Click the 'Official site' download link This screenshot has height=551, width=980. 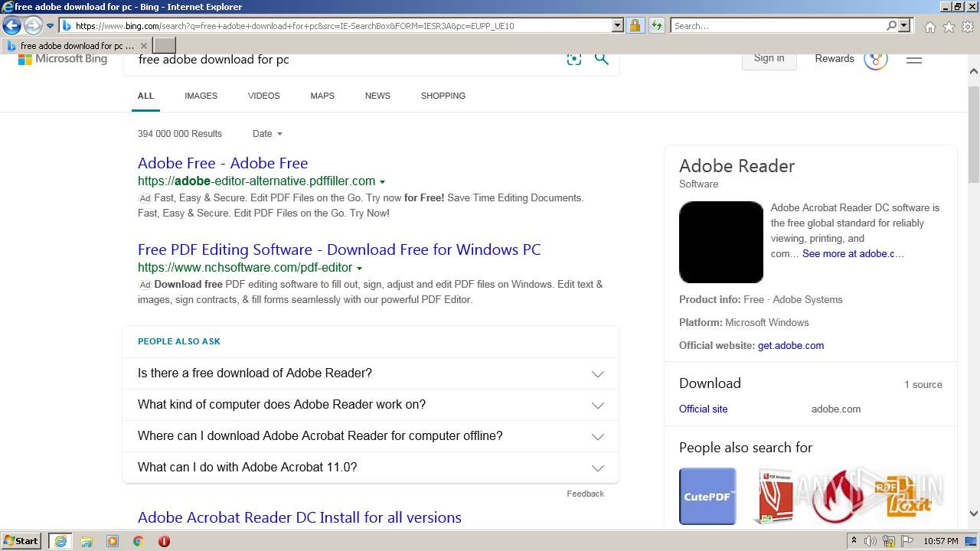point(703,409)
